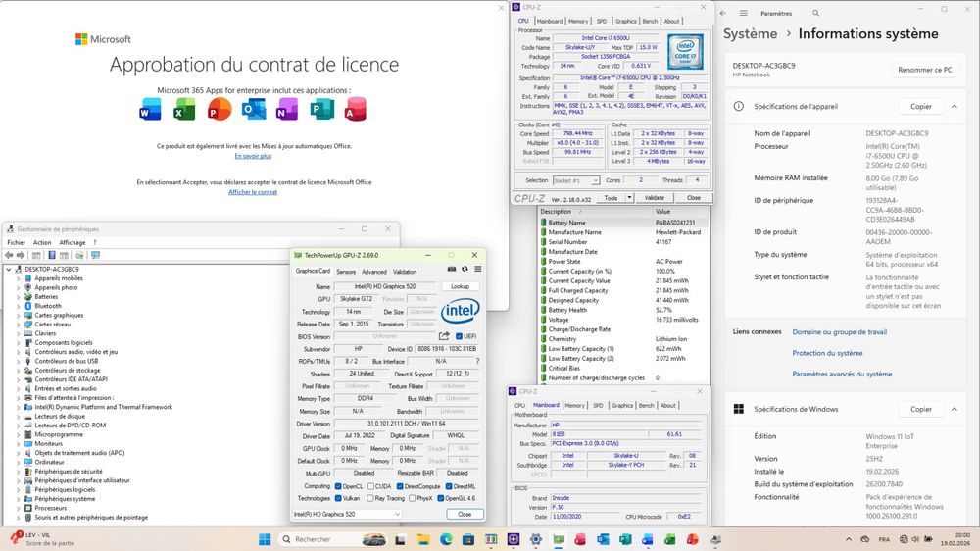Open the Windows Start button

(x=265, y=539)
